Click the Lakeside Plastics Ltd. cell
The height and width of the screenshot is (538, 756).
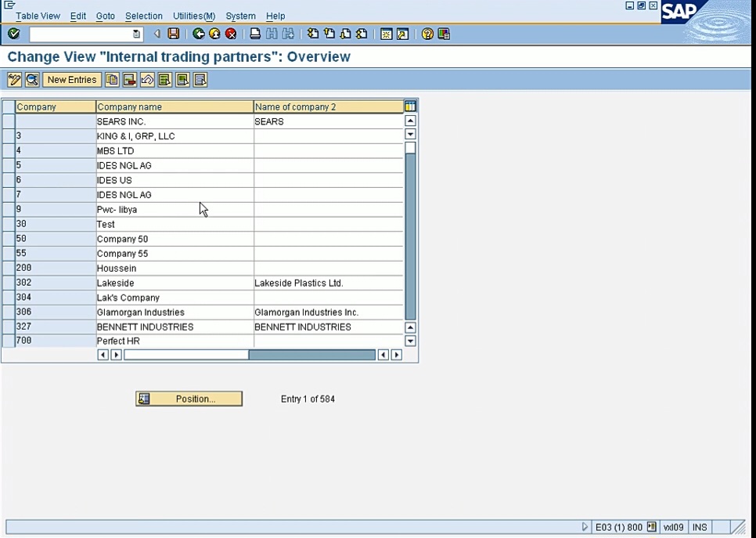click(329, 283)
